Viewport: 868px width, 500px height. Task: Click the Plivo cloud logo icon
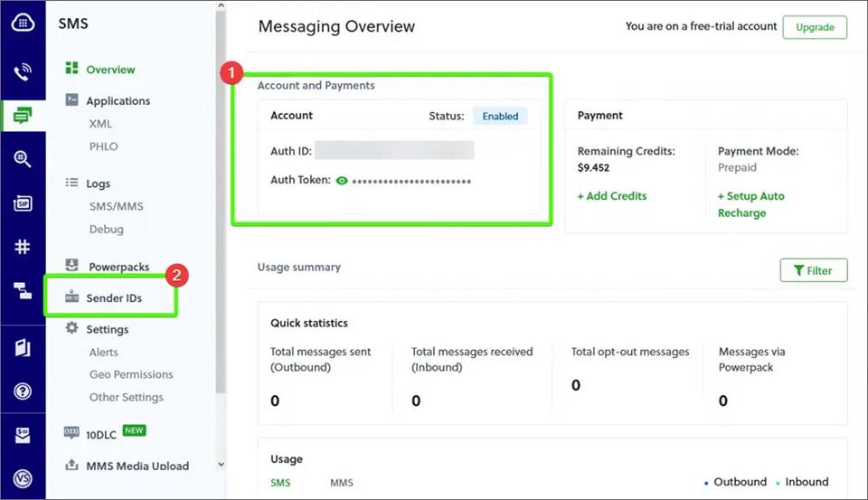[x=23, y=22]
